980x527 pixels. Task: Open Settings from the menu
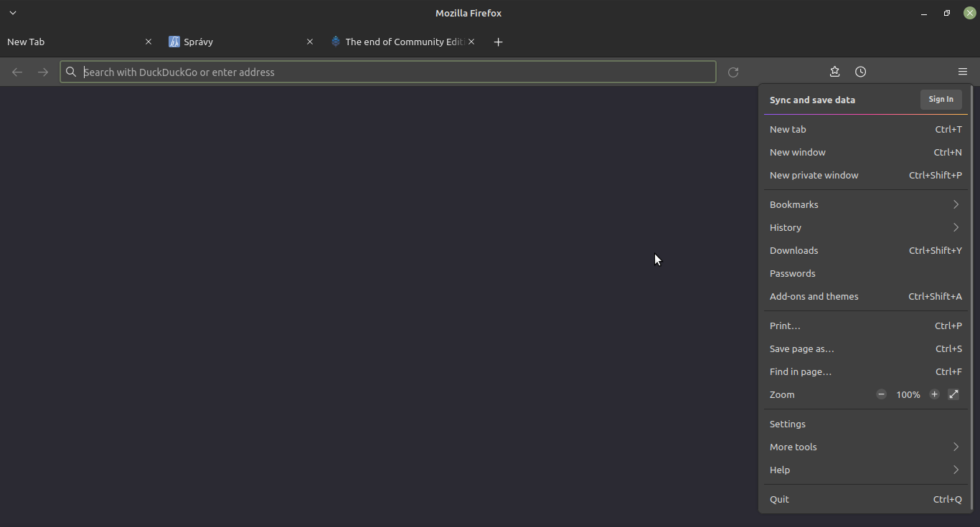click(788, 424)
